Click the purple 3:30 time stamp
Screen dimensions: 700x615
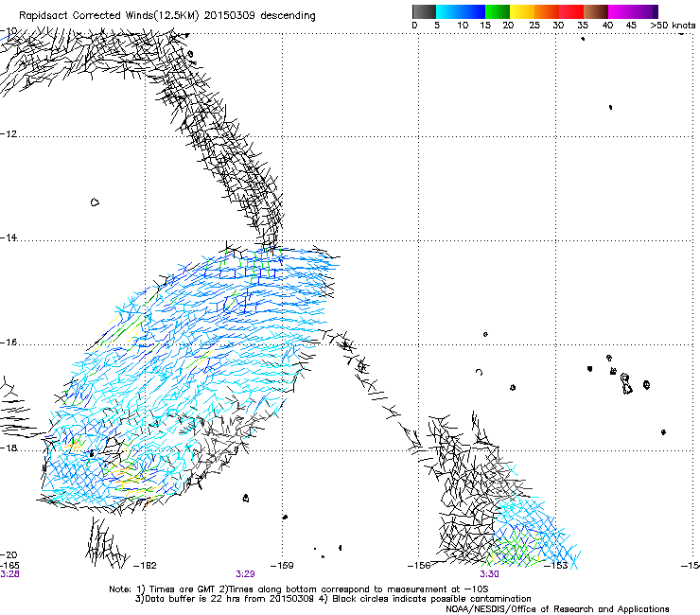(489, 574)
